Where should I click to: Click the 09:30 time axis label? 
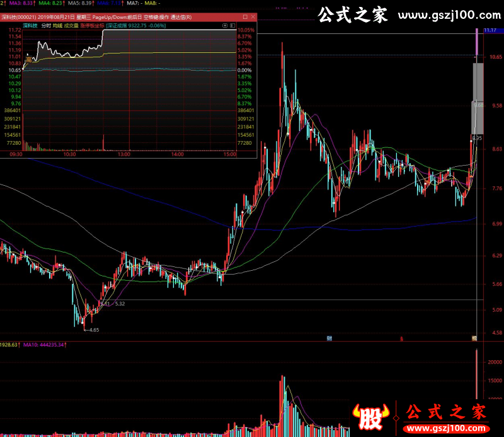pyautogui.click(x=16, y=154)
